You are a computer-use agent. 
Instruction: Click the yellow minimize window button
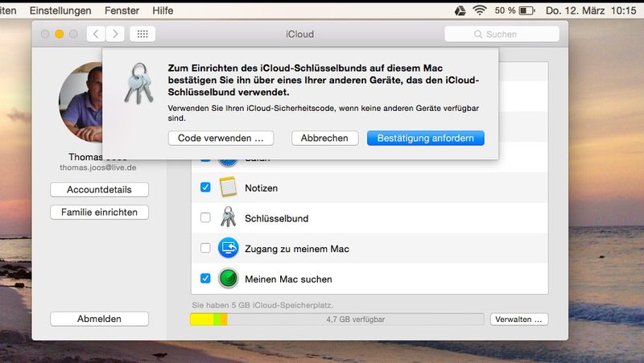tap(60, 34)
